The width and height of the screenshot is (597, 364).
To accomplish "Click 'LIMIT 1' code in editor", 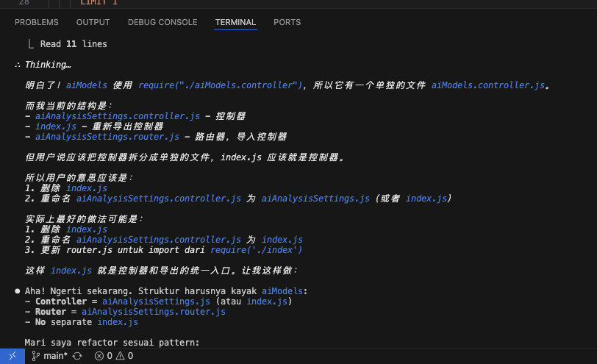I will click(99, 3).
